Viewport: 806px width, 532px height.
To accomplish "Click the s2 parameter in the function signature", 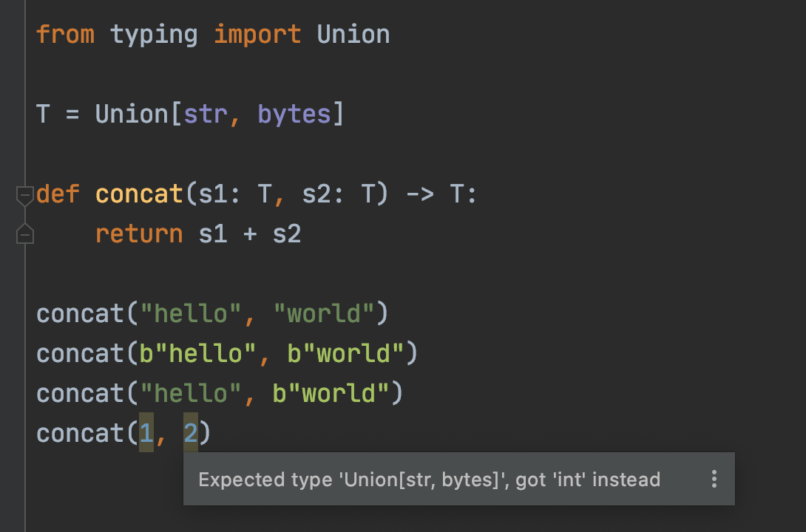I will pos(316,194).
